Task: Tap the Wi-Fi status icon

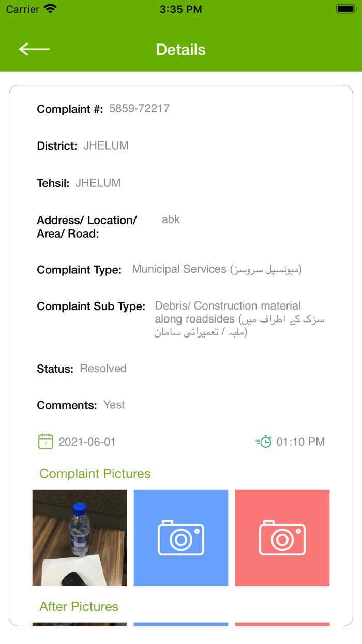Action: click(x=51, y=9)
